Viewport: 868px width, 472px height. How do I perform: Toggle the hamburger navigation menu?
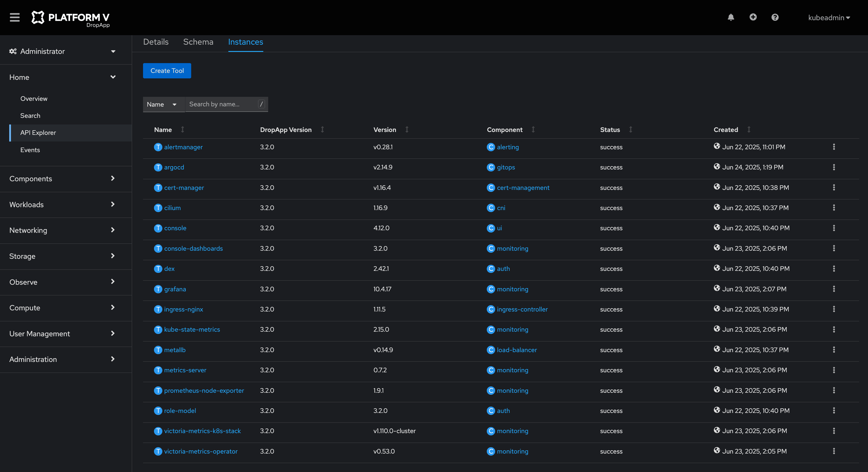pyautogui.click(x=14, y=17)
